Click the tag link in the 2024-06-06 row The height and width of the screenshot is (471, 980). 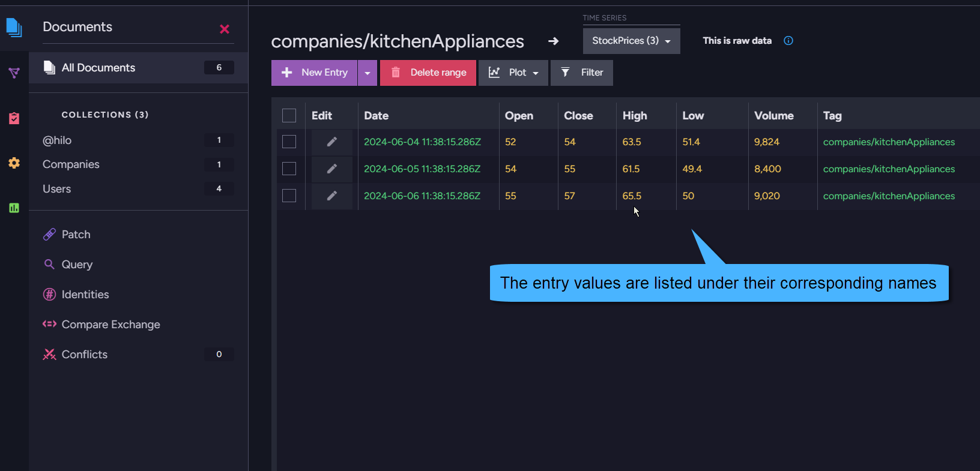click(889, 196)
